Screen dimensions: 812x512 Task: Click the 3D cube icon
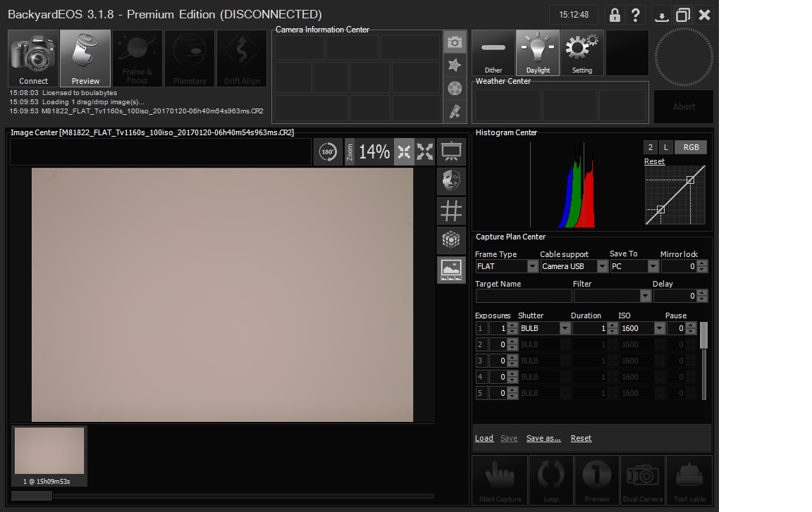[451, 240]
